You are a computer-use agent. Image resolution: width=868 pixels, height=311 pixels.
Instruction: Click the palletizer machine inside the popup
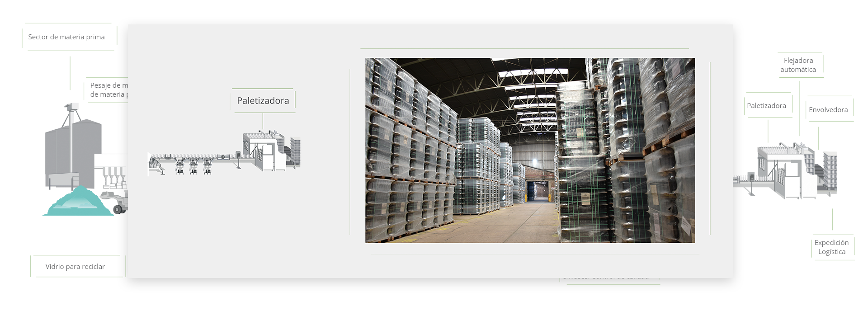[264, 151]
